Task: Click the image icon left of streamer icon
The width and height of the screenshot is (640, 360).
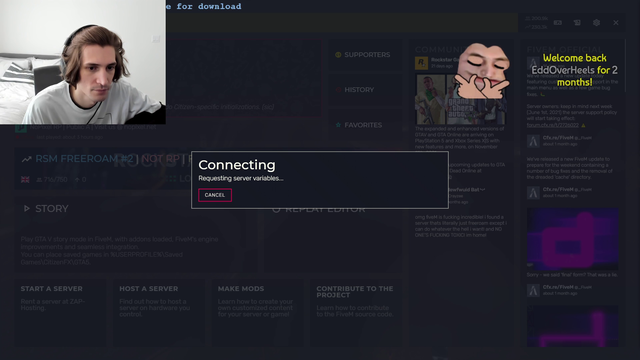Action: (558, 23)
